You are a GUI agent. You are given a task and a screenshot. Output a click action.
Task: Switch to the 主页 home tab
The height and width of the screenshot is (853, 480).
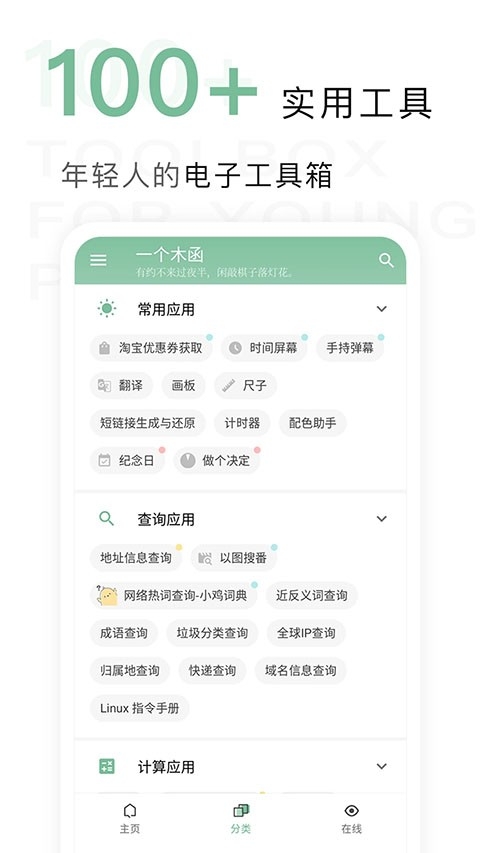[x=130, y=819]
